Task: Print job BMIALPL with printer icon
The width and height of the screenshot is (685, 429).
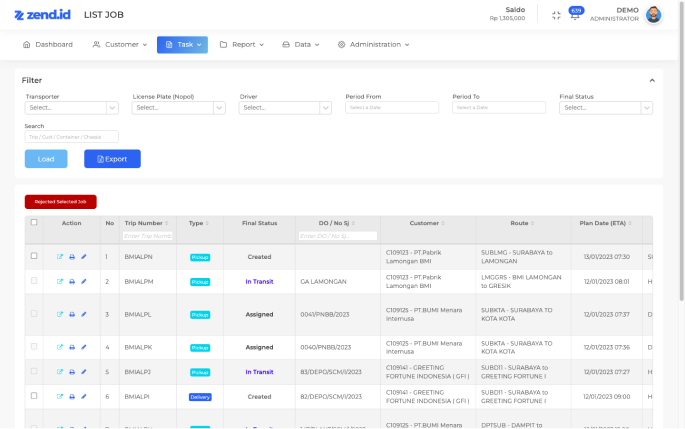Action: tap(72, 314)
